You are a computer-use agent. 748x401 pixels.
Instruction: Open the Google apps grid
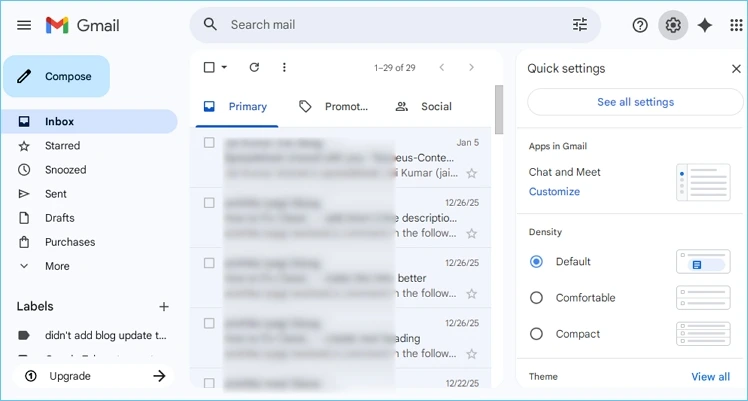click(x=736, y=25)
